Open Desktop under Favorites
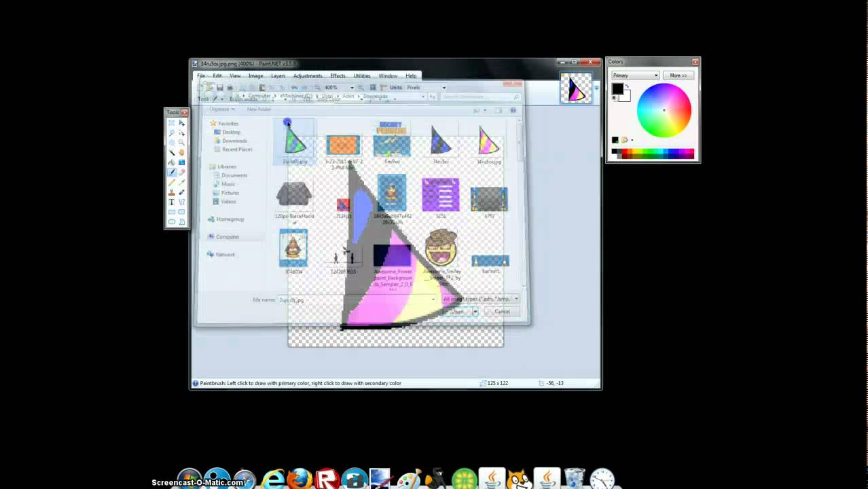Image resolution: width=868 pixels, height=489 pixels. click(231, 132)
